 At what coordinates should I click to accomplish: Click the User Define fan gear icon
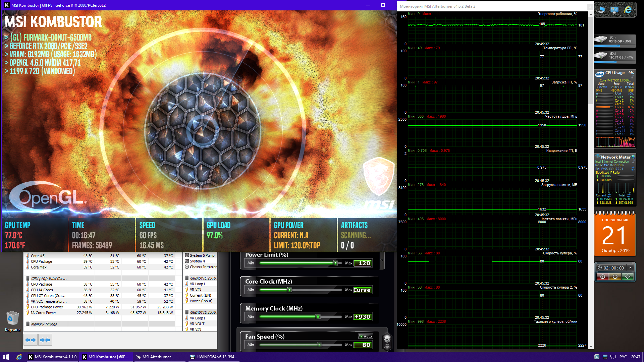[387, 340]
